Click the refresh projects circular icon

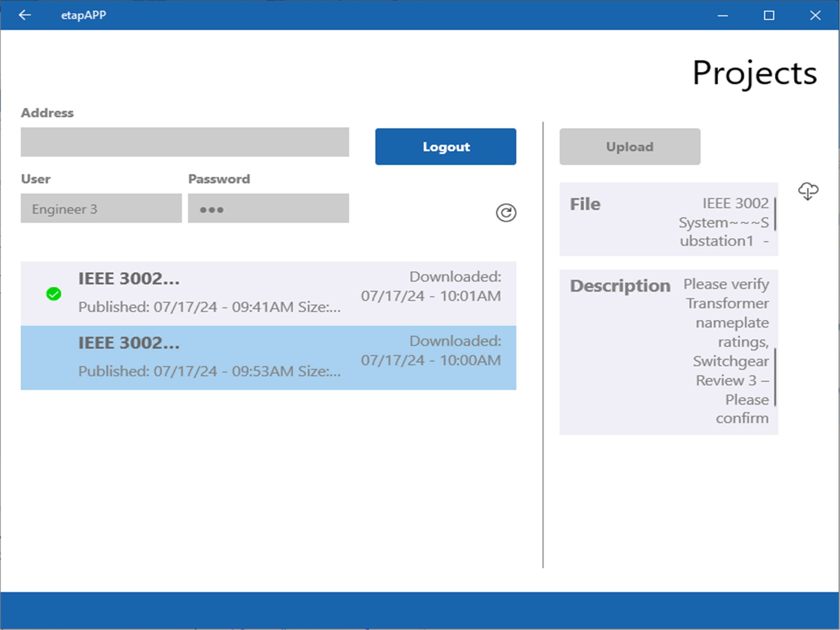(x=506, y=213)
